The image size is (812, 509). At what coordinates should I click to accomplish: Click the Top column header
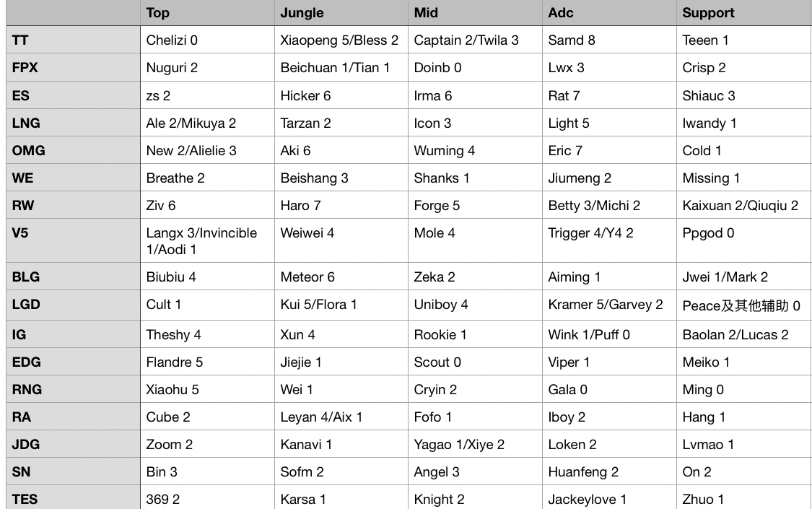[206, 13]
